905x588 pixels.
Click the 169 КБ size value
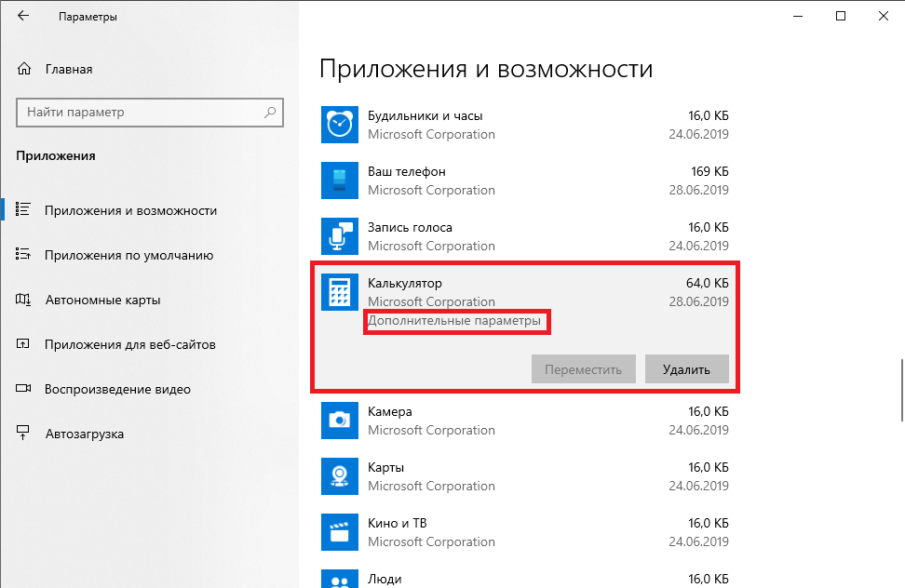(709, 171)
